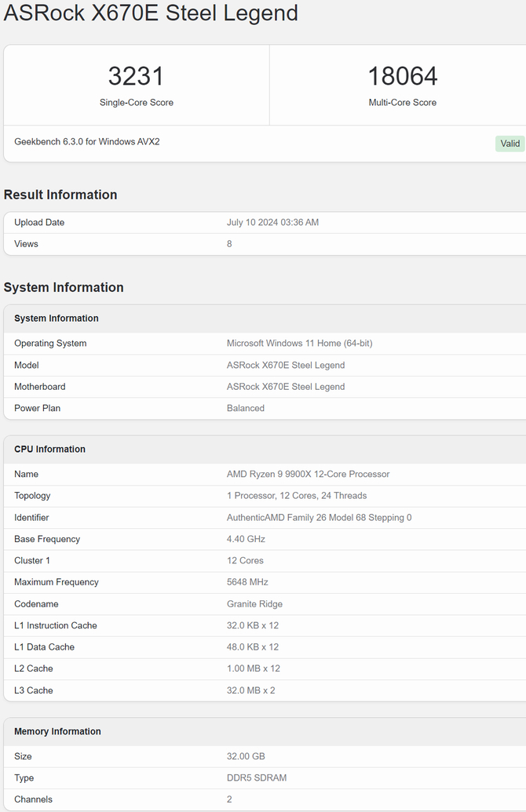Click the upload date July 10 2024 03:36 AM
Viewport: 526px width, 812px height.
pos(272,222)
